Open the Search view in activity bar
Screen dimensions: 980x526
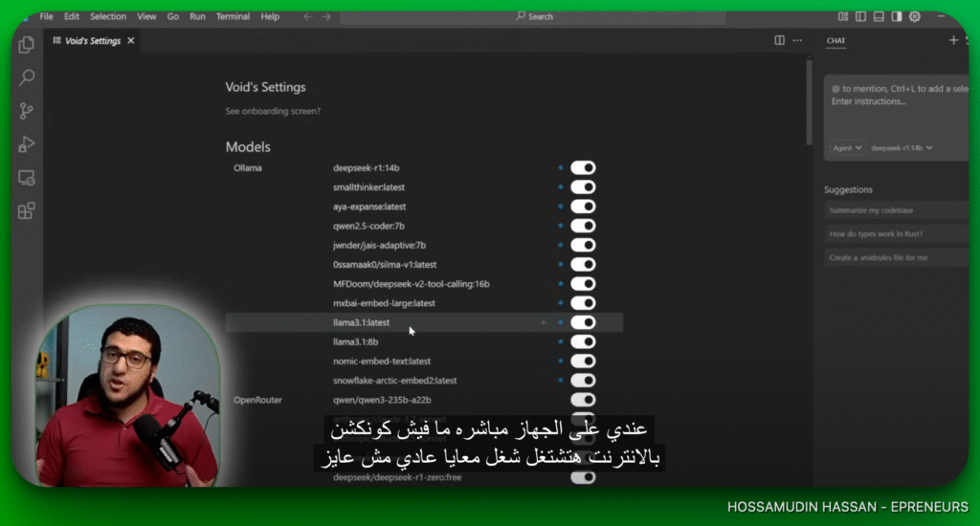26,77
